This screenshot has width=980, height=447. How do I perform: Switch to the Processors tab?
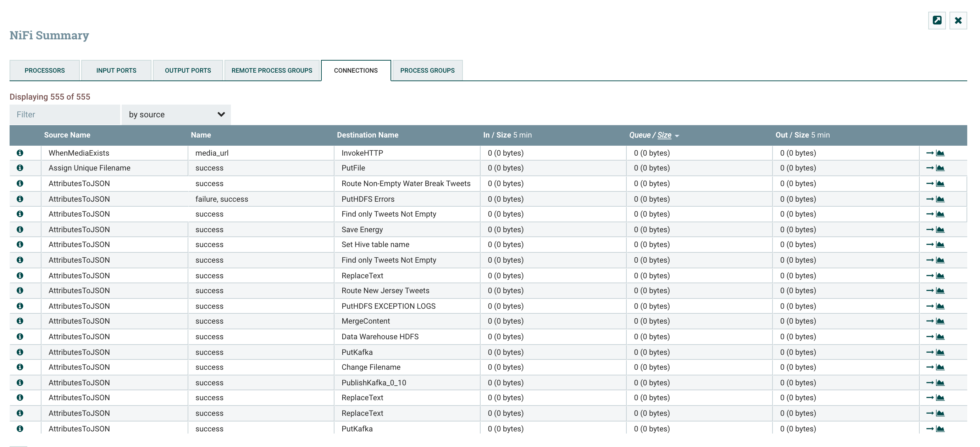[x=44, y=71]
